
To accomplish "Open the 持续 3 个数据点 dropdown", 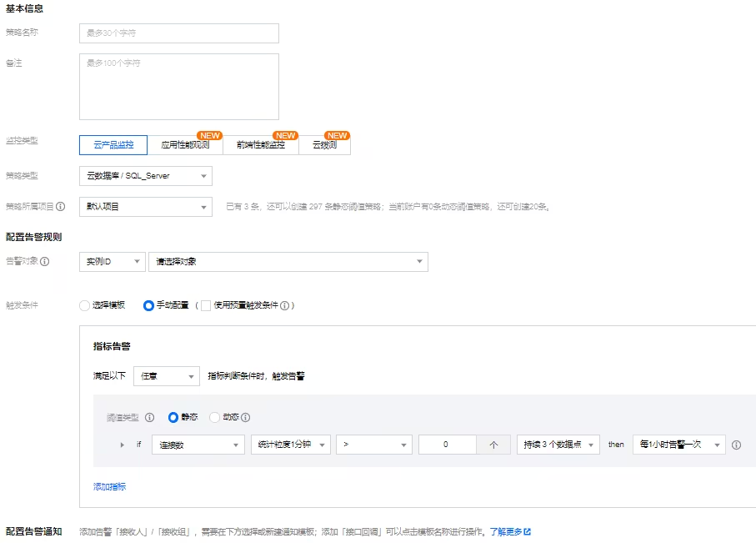I will (x=558, y=445).
